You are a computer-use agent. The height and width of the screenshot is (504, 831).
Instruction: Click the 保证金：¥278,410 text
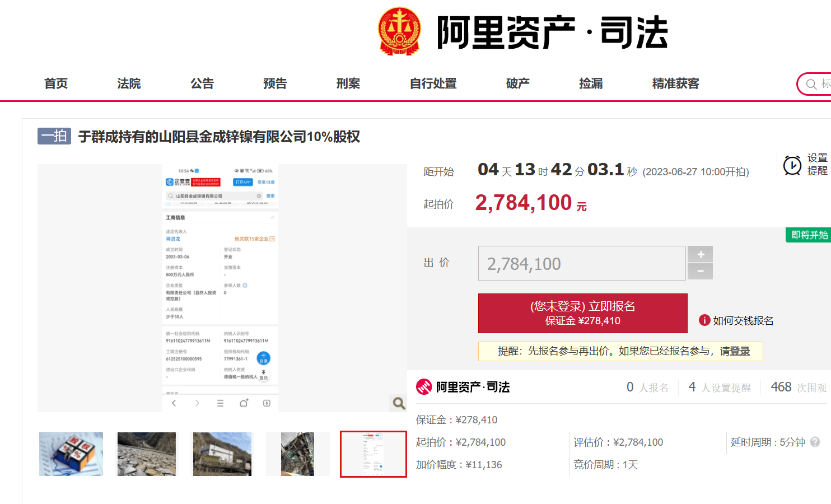pos(456,420)
